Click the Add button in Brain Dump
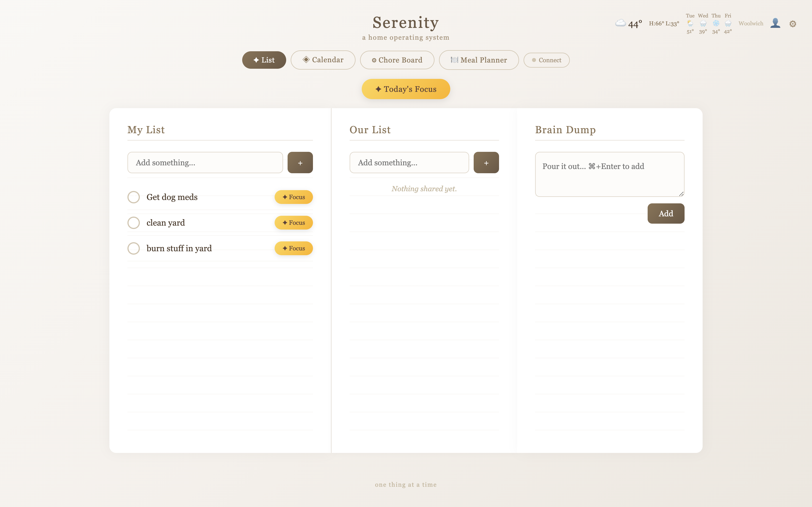The height and width of the screenshot is (507, 812). (x=666, y=214)
